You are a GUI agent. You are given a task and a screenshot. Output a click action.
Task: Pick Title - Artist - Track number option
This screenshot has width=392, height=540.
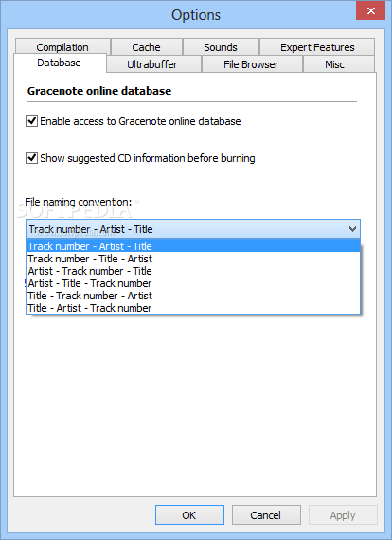coord(193,308)
